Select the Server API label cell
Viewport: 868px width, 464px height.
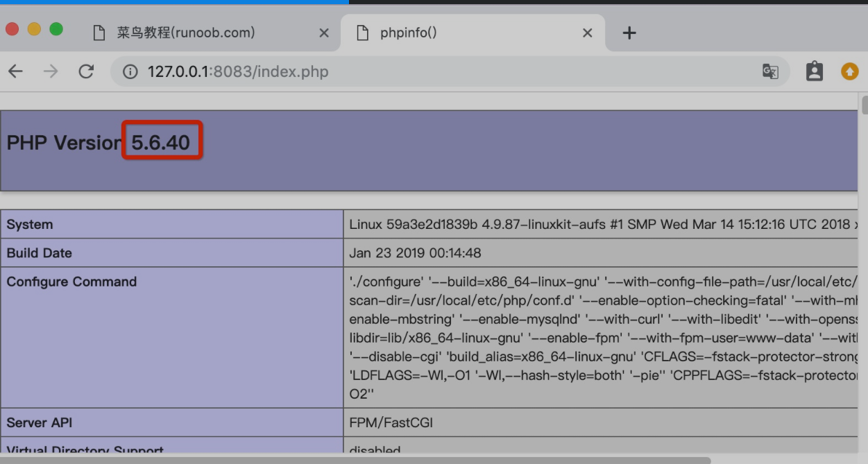tap(172, 422)
